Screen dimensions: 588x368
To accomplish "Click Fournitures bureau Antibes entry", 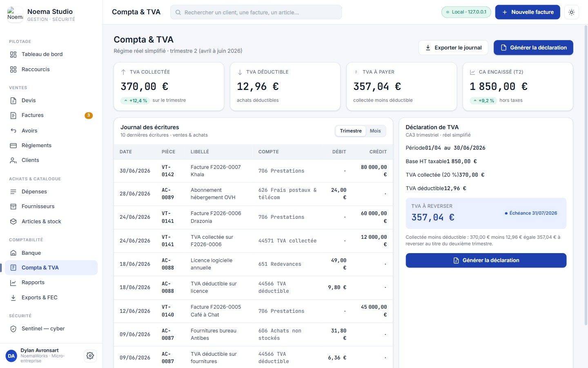I will tap(253, 334).
